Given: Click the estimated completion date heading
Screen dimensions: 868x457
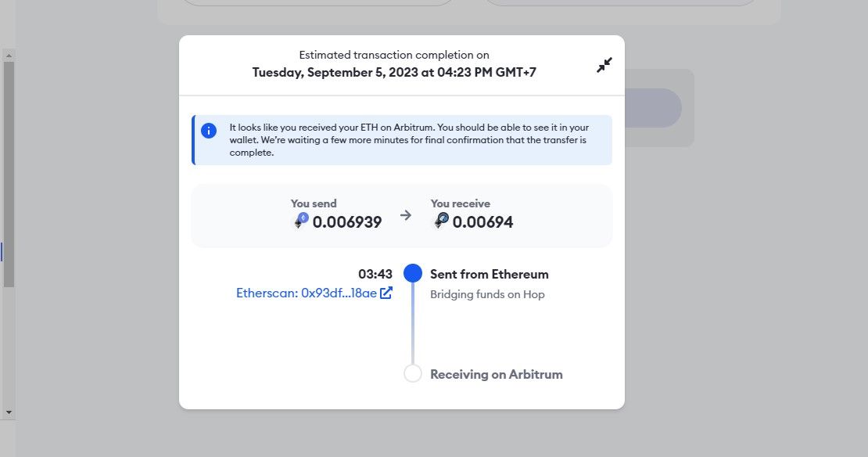Looking at the screenshot, I should coord(394,72).
